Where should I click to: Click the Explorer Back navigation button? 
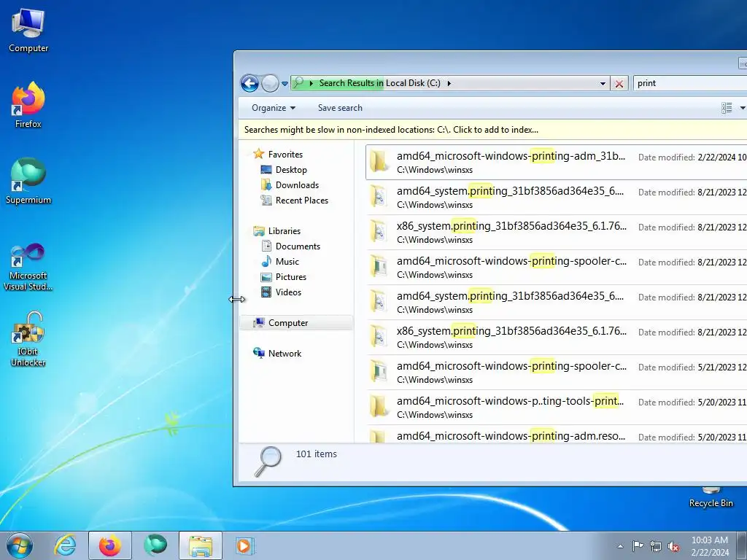[x=249, y=83]
